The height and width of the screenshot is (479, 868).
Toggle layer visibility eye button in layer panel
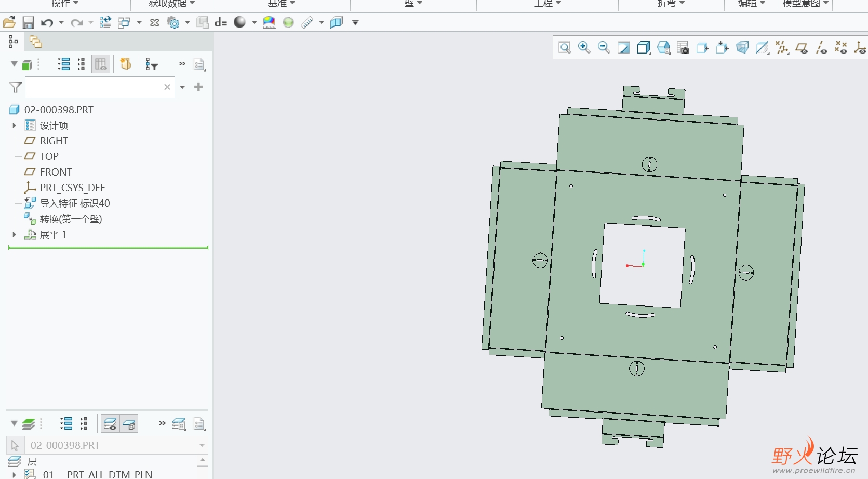[x=110, y=424]
